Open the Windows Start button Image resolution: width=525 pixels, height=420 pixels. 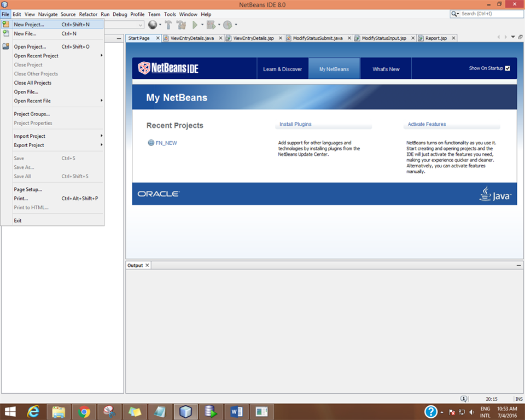pyautogui.click(x=10, y=412)
